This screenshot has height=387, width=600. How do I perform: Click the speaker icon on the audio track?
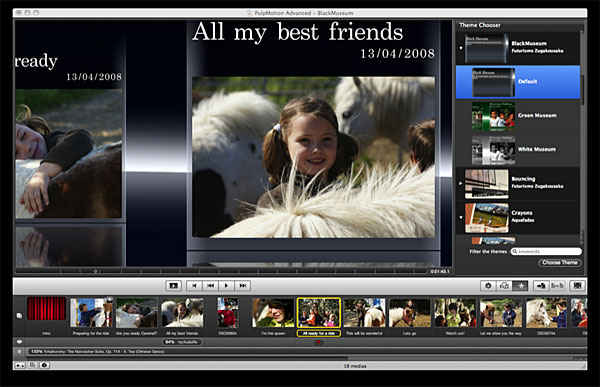(19, 351)
